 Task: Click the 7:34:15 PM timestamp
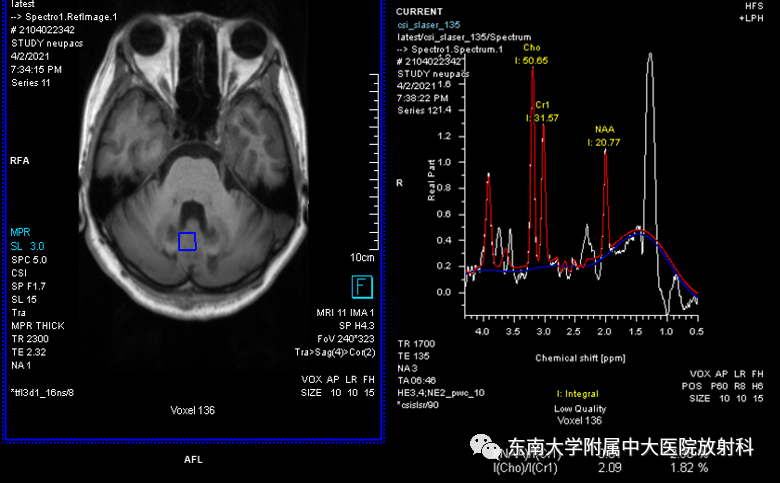tap(36, 70)
